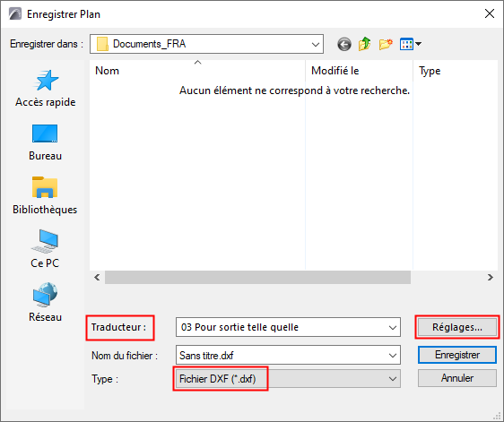The height and width of the screenshot is (422, 504).
Task: Select Ce PC in places sidebar
Action: pyautogui.click(x=45, y=249)
